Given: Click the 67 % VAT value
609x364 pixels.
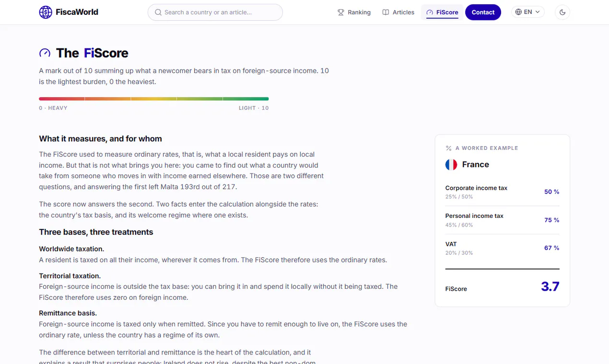Looking at the screenshot, I should [551, 248].
